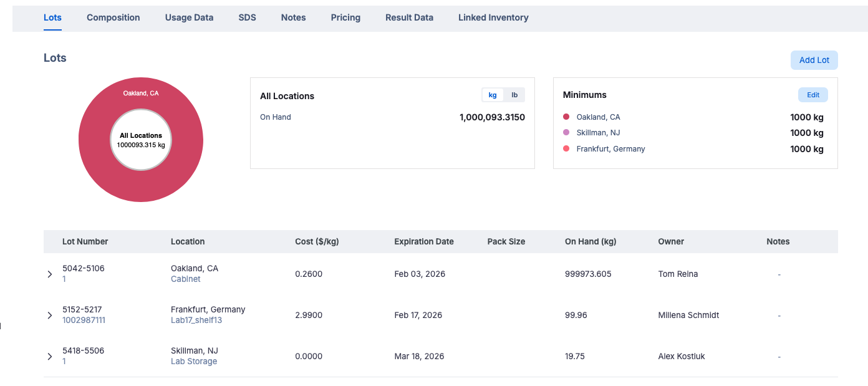Screen dimensions: 868x386
Task: Click the Add Lot button
Action: (x=814, y=60)
